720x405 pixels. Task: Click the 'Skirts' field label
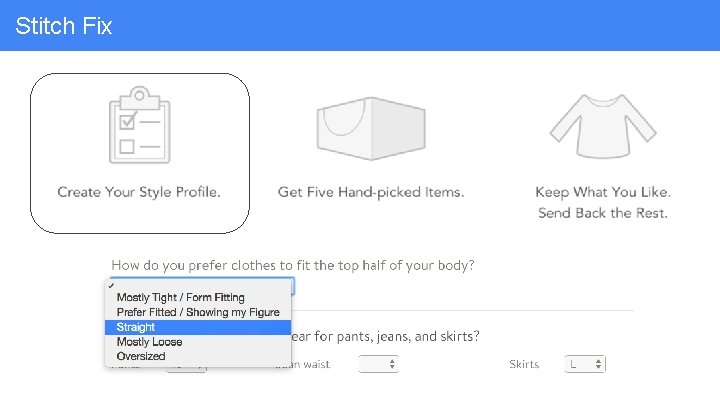click(x=524, y=364)
